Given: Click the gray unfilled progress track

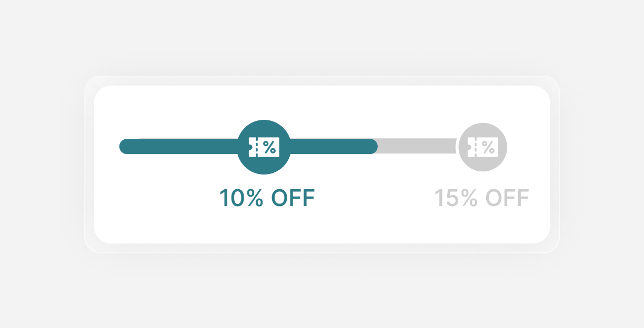Looking at the screenshot, I should (417, 146).
